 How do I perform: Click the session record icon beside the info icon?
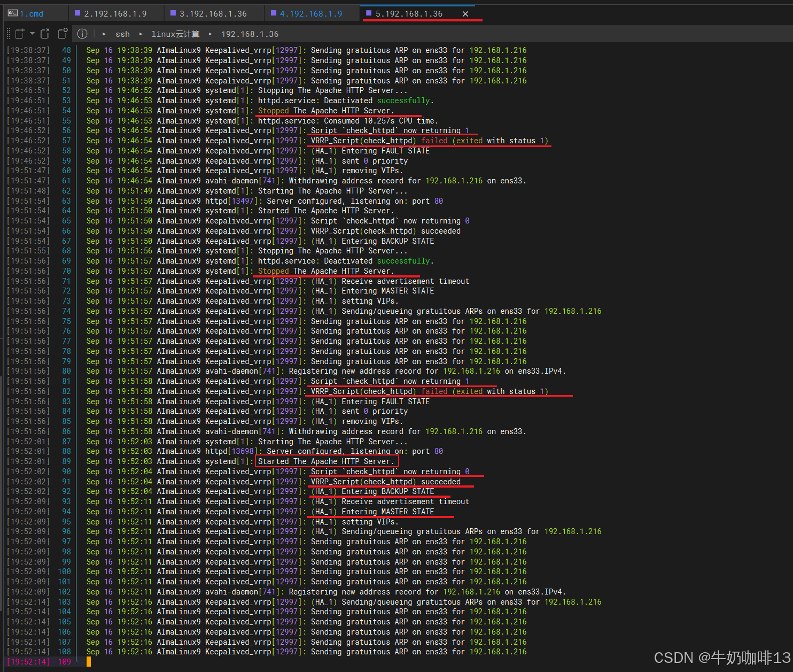pyautogui.click(x=63, y=34)
